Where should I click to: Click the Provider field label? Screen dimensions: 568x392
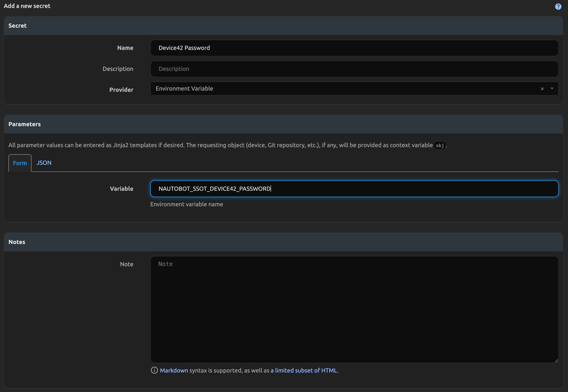121,90
